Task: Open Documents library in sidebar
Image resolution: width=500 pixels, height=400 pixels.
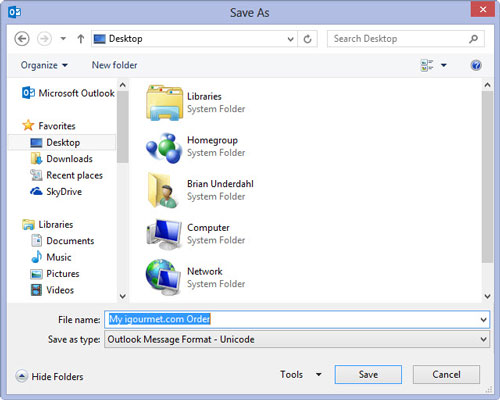Action: (62, 241)
